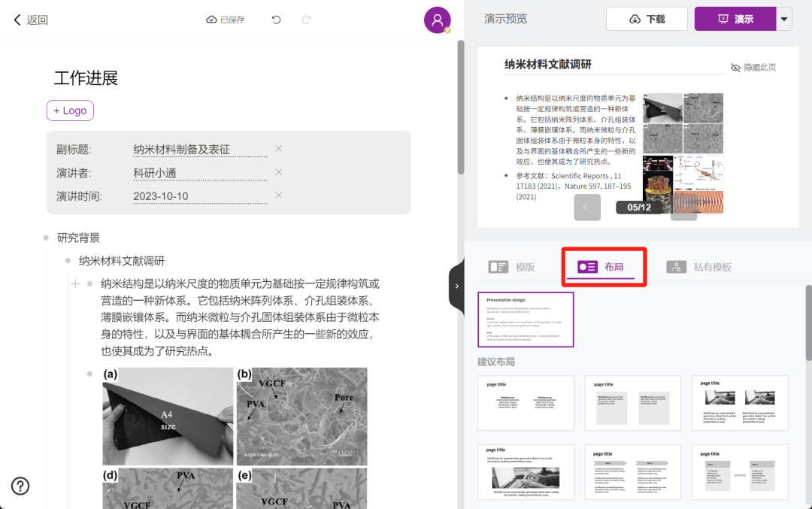Switch to the 私有模板 tab
This screenshot has width=812, height=509.
coord(698,267)
